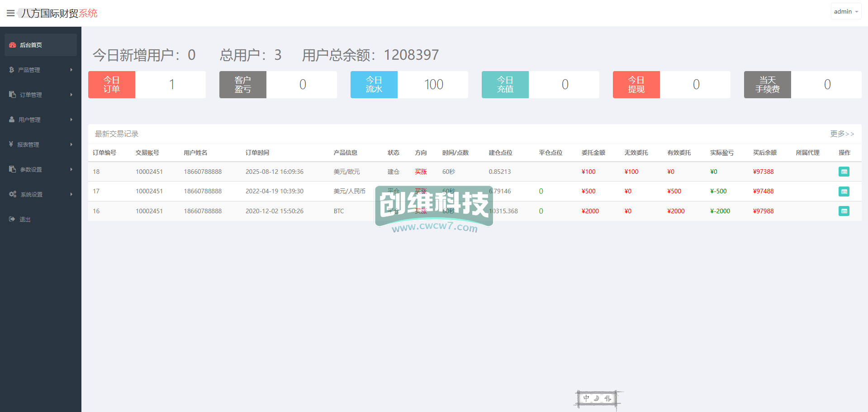Screen dimensions: 868x412
Task: Click the 今日订单 stat card label
Action: point(112,85)
